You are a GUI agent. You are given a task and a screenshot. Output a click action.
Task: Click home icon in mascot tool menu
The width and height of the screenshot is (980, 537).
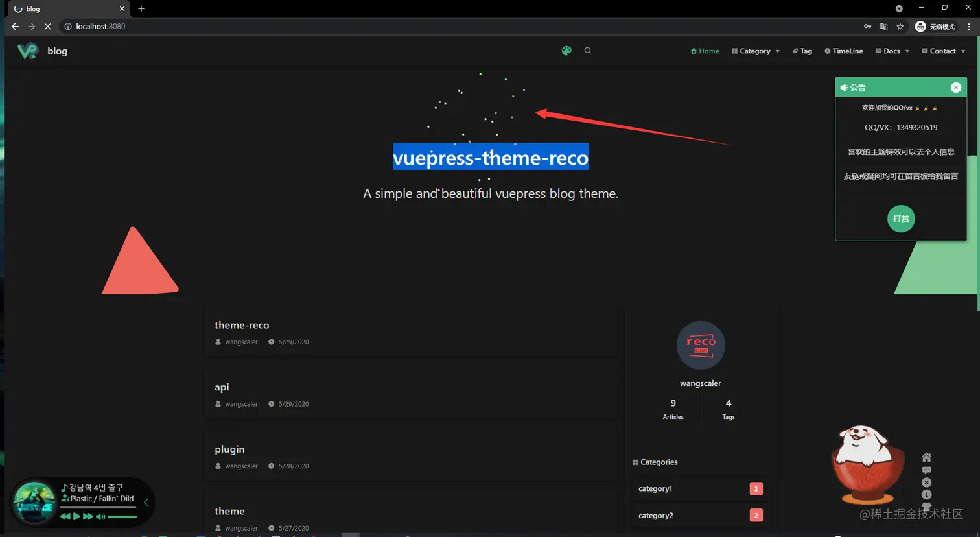(x=926, y=457)
